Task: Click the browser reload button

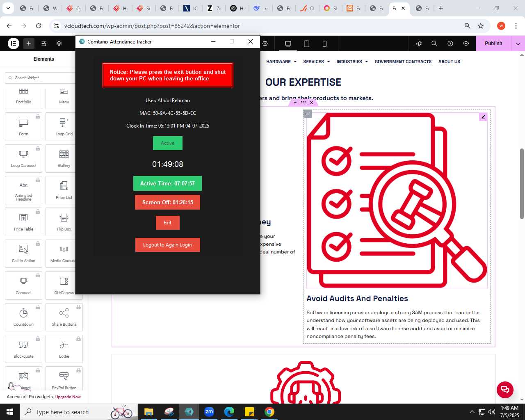Action: pos(39,26)
